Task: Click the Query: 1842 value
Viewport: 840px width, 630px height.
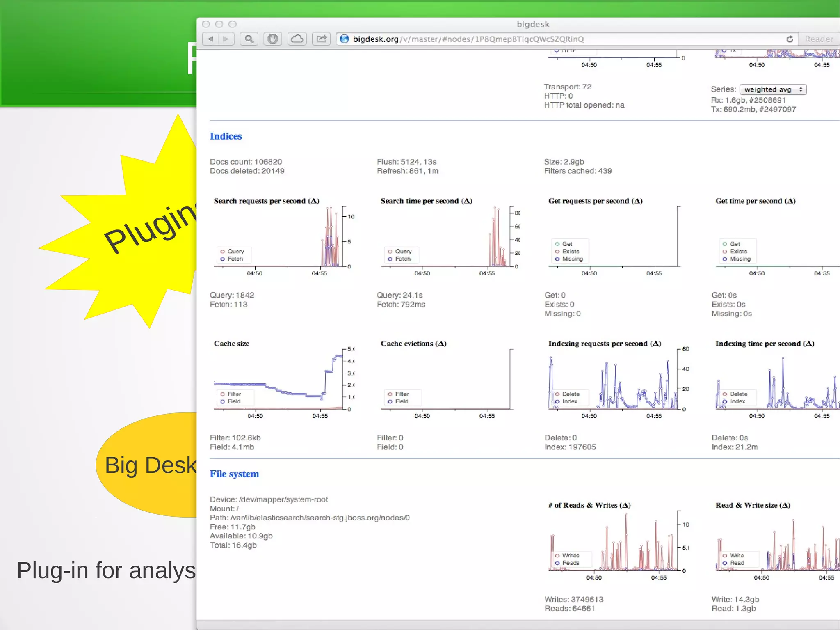Action: pyautogui.click(x=232, y=295)
